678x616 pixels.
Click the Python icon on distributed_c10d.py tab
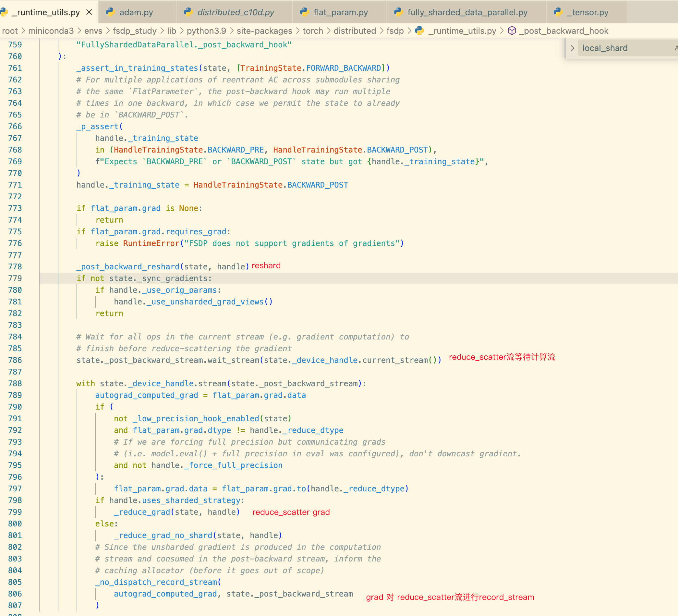(188, 12)
